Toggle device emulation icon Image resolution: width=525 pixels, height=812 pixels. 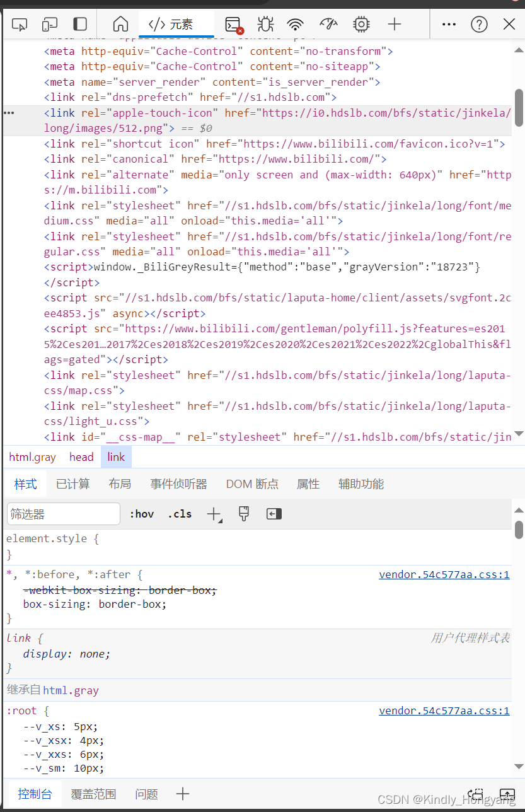(50, 25)
